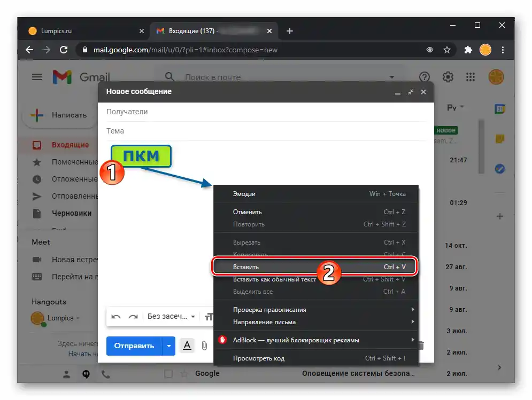
Task: Open Gmail settings gear icon
Action: point(448,77)
